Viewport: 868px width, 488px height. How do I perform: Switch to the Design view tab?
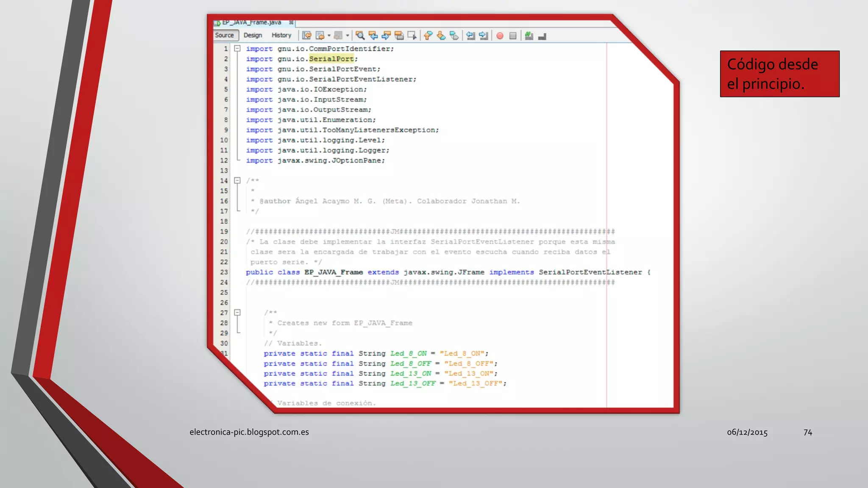253,36
